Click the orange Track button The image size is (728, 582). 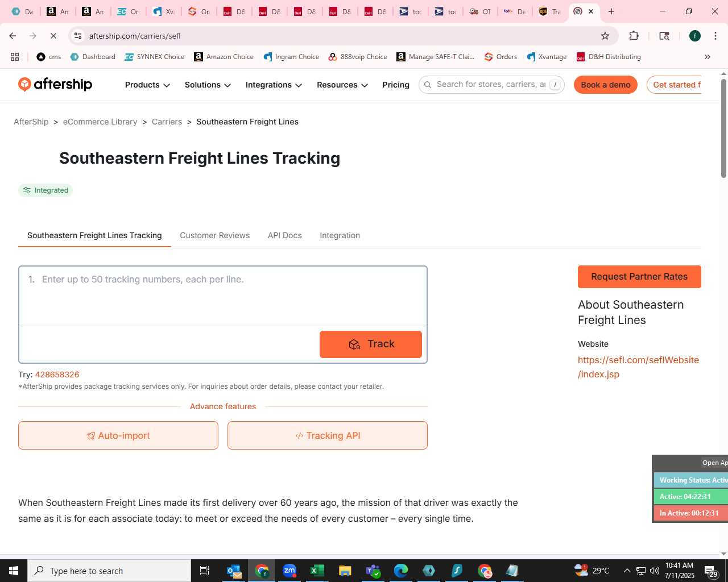click(370, 344)
